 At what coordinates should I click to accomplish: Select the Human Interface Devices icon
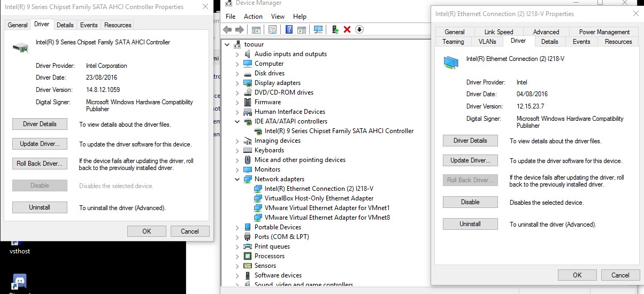248,112
